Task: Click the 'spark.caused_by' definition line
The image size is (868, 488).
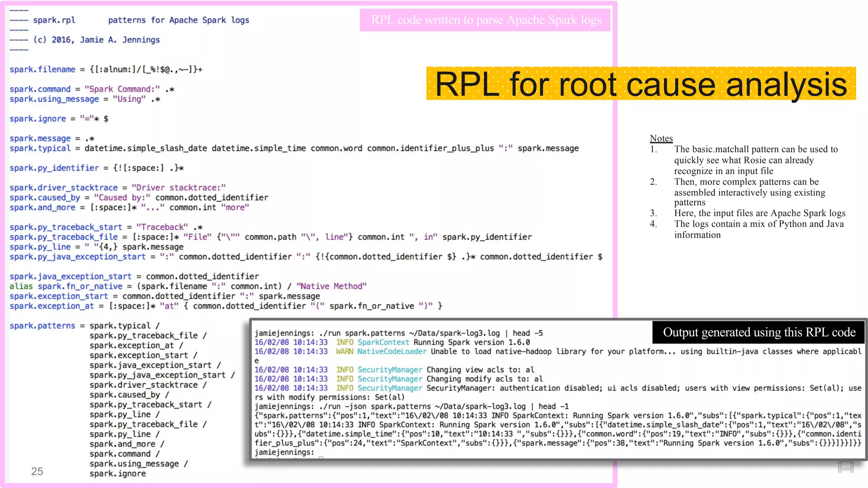Action: 139,197
